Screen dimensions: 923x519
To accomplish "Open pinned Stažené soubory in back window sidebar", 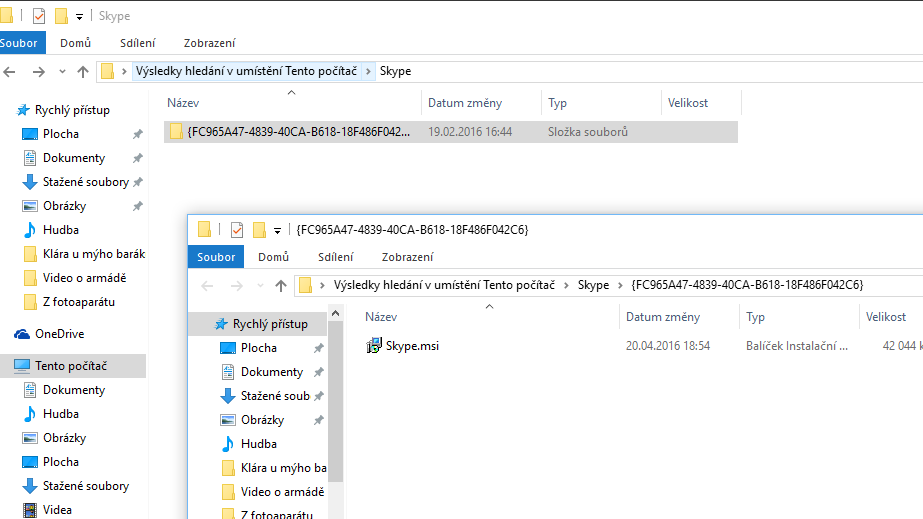I will (x=85, y=182).
